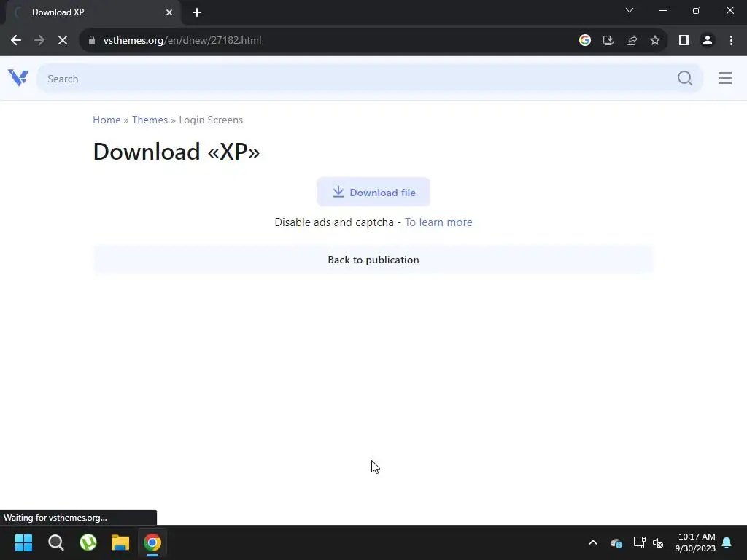Share this page using share icon

click(632, 41)
